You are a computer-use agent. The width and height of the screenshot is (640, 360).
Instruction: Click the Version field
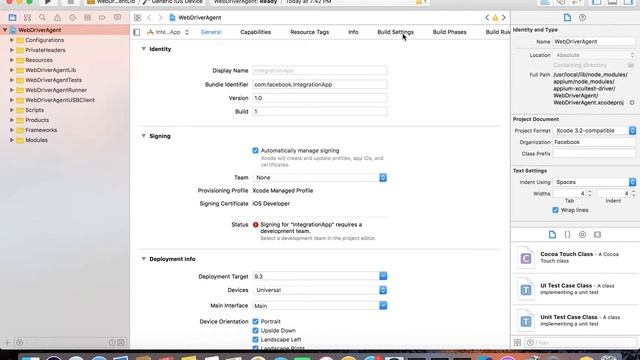tap(320, 98)
